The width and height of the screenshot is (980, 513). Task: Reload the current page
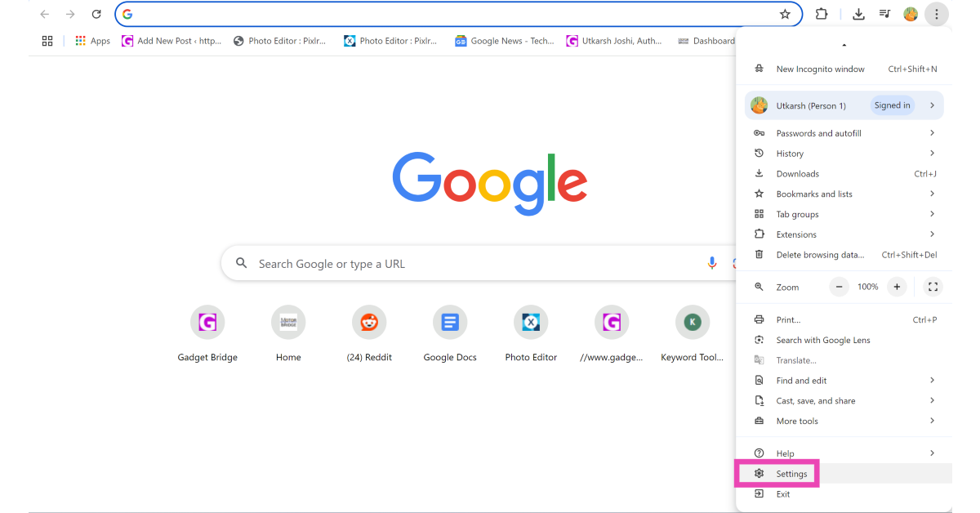click(96, 14)
